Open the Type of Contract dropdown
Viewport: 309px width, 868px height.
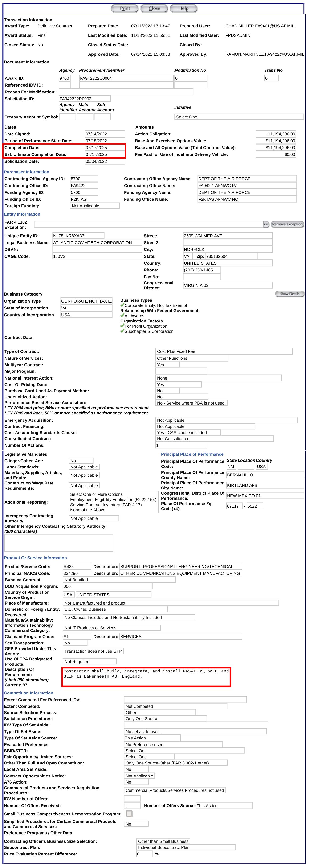(224, 351)
